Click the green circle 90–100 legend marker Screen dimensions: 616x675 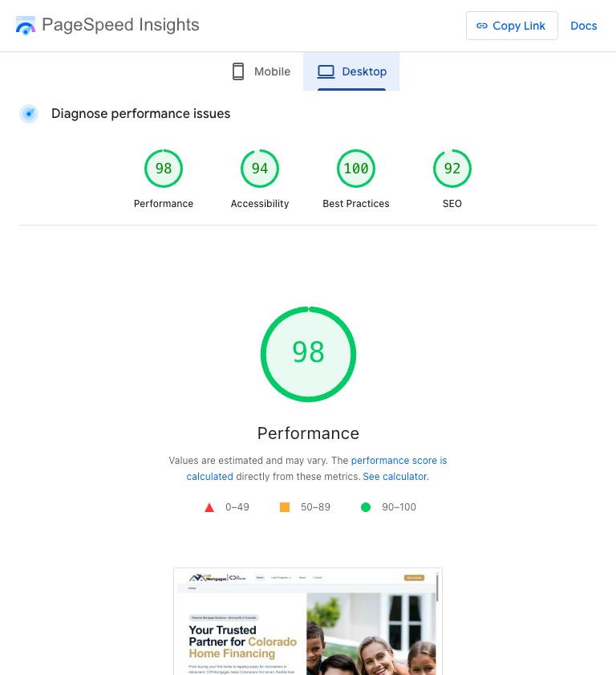pyautogui.click(x=366, y=507)
